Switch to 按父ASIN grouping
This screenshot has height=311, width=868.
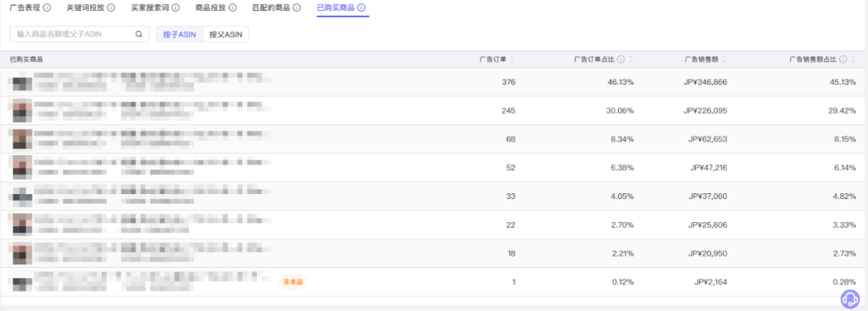[225, 34]
